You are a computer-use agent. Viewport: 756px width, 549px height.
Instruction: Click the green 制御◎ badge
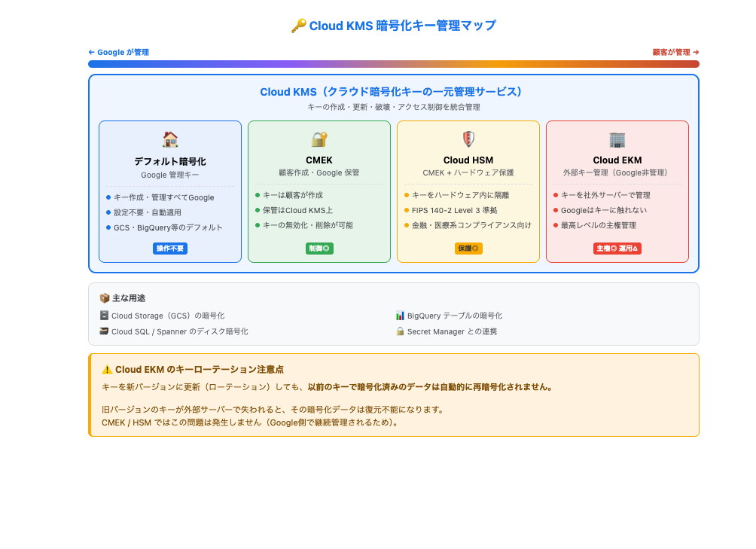[319, 249]
